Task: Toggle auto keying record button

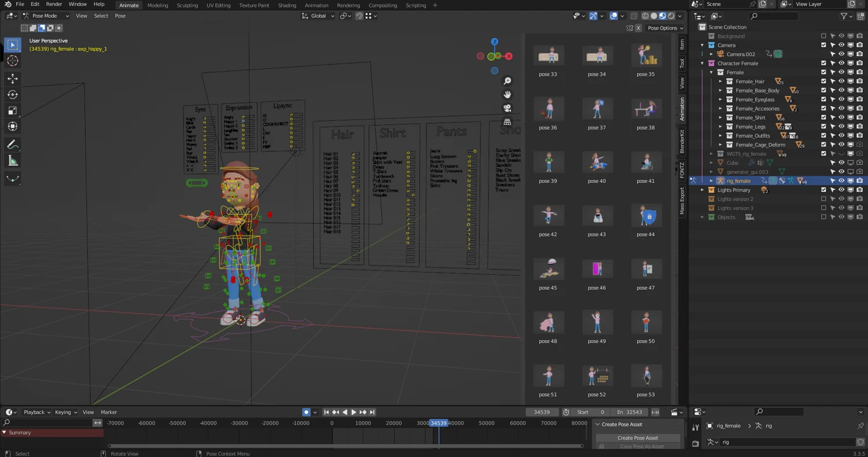Action: click(306, 412)
